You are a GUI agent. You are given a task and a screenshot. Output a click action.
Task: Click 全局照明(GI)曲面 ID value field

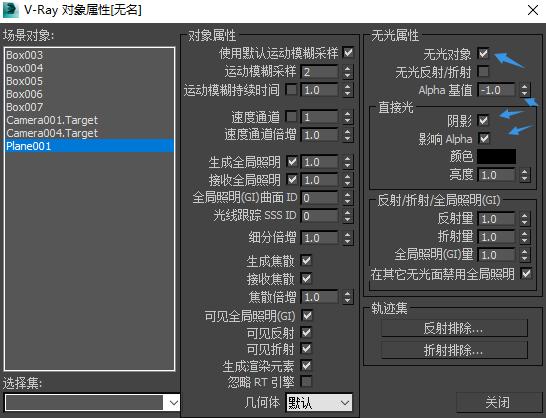319,198
